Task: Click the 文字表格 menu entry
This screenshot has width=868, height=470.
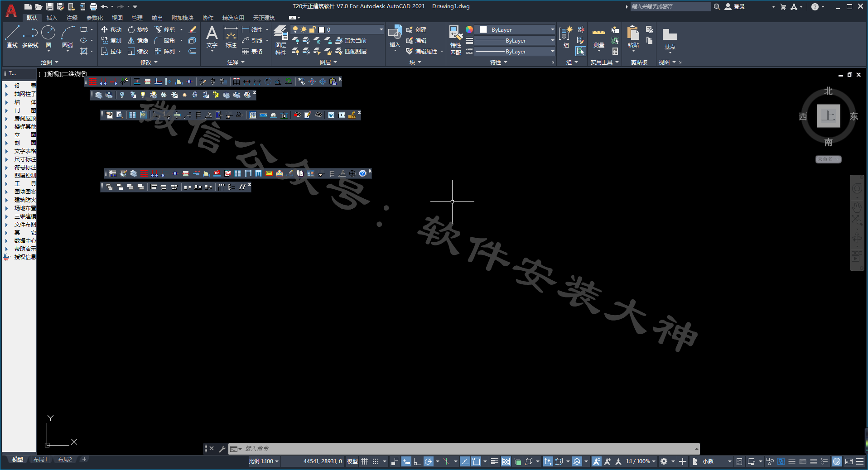Action: (25, 151)
